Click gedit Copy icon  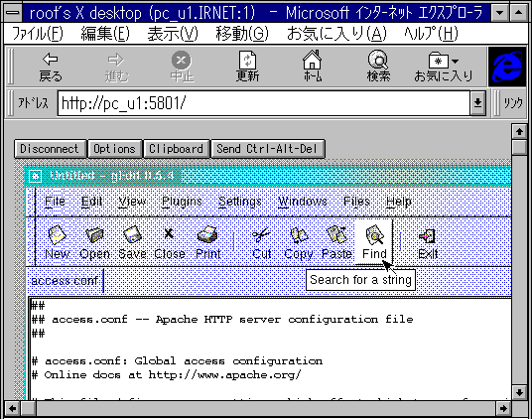tap(299, 234)
